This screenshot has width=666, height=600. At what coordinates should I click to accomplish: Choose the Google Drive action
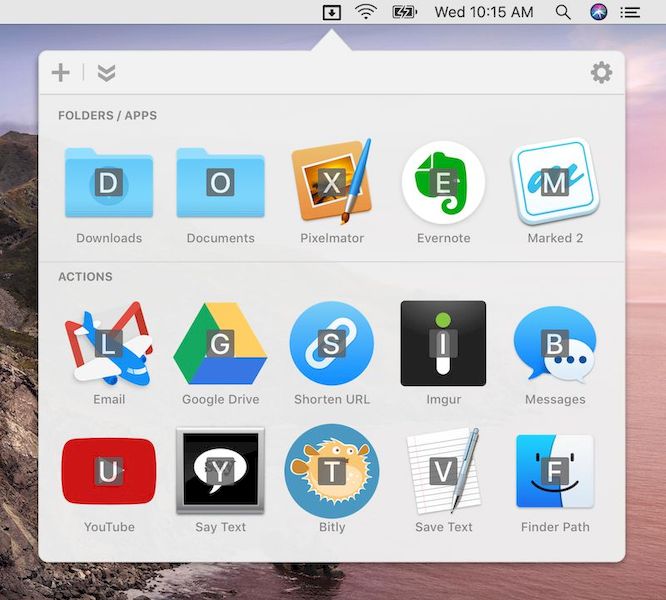pyautogui.click(x=220, y=344)
